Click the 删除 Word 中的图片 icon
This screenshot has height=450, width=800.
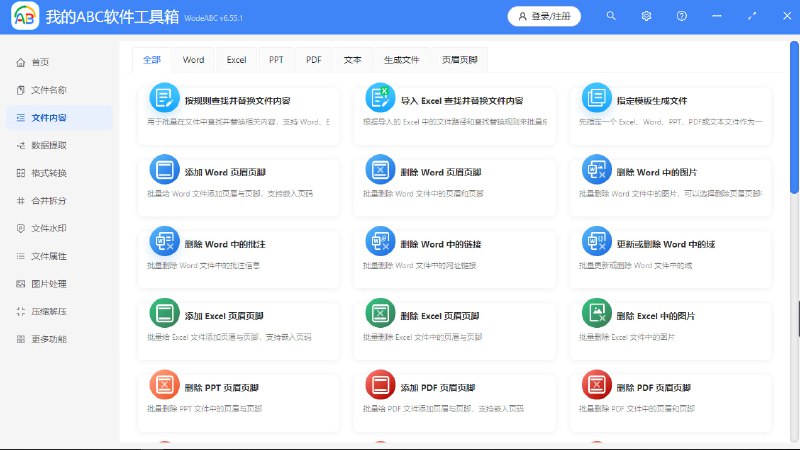[596, 169]
